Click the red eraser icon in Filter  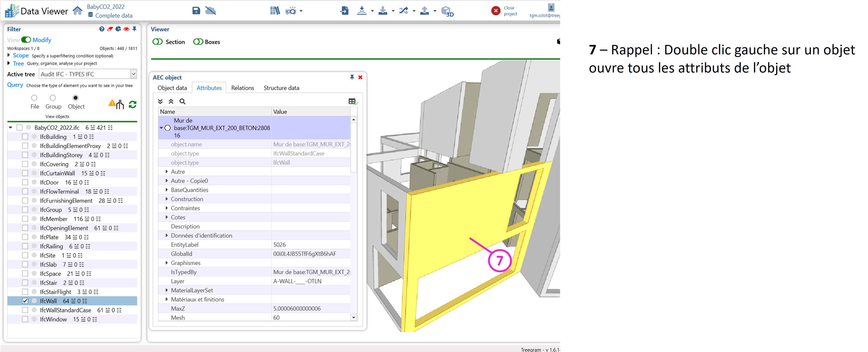[110, 29]
